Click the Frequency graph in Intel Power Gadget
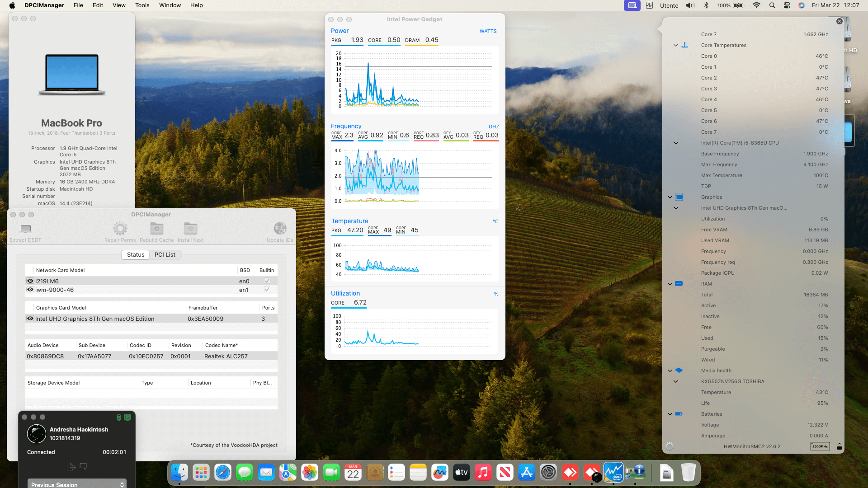 pos(415,176)
